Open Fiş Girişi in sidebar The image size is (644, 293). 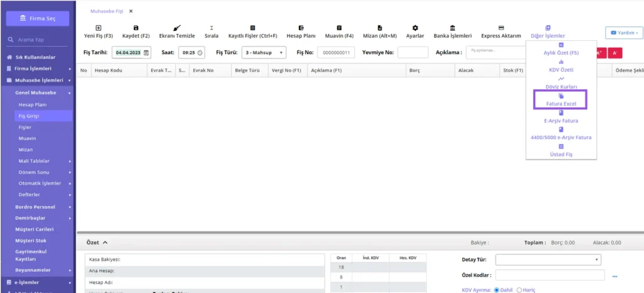(43, 116)
